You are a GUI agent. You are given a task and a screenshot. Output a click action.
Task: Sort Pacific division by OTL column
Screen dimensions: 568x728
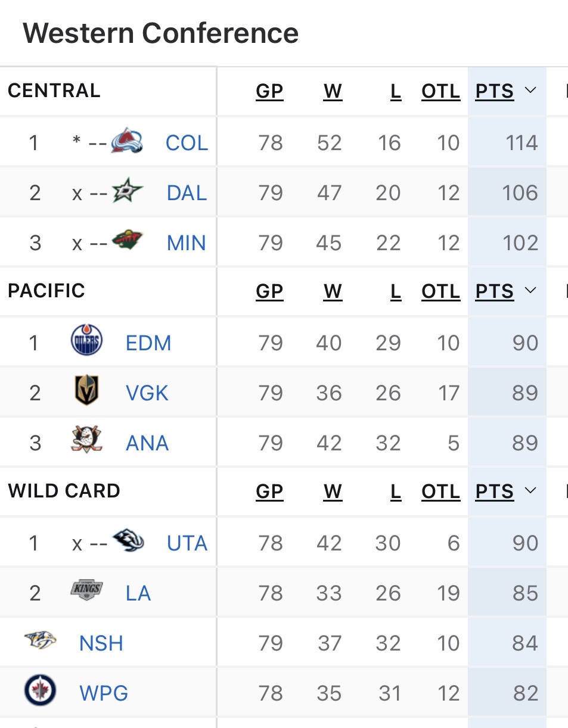[440, 291]
